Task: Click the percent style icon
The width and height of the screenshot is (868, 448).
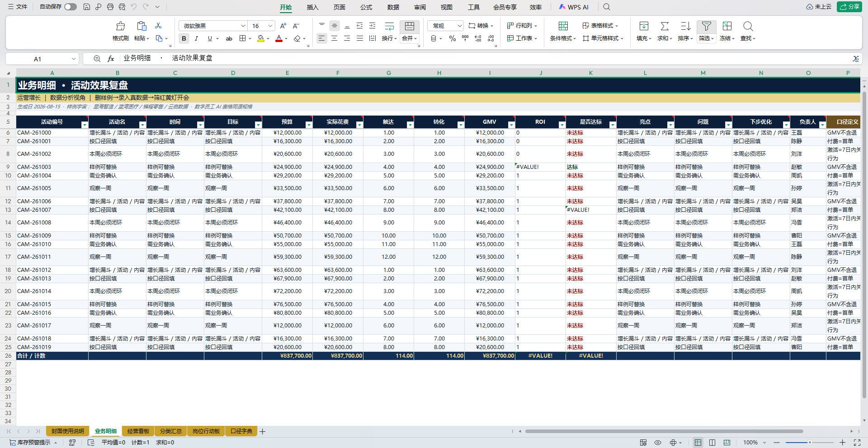Action: tap(453, 39)
